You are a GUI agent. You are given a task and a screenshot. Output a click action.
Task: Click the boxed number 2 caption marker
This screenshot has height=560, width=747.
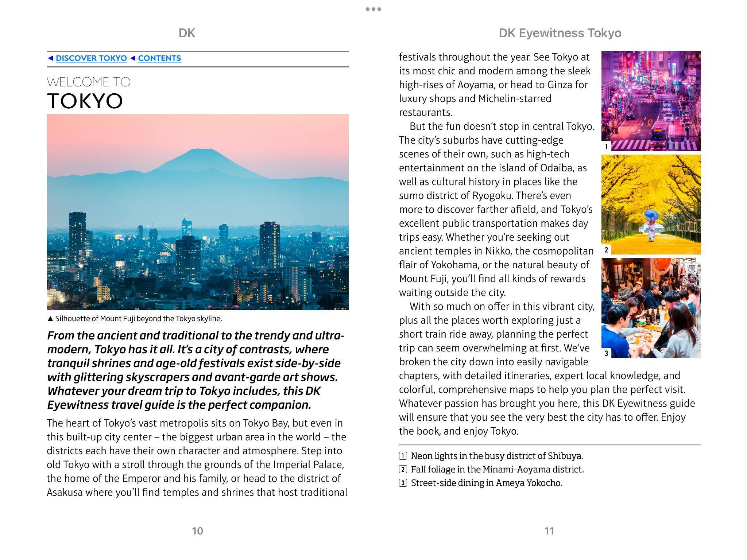403,469
